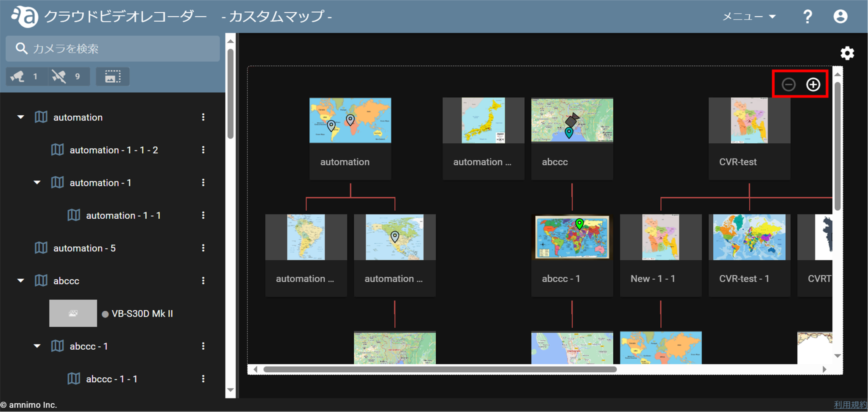Click the map icon beside "automation"

41,117
